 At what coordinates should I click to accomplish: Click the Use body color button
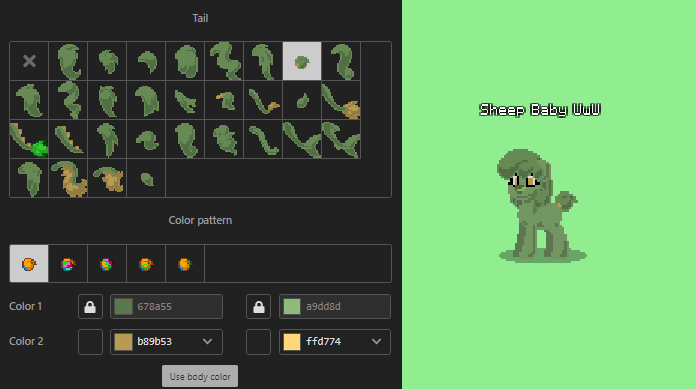[200, 376]
